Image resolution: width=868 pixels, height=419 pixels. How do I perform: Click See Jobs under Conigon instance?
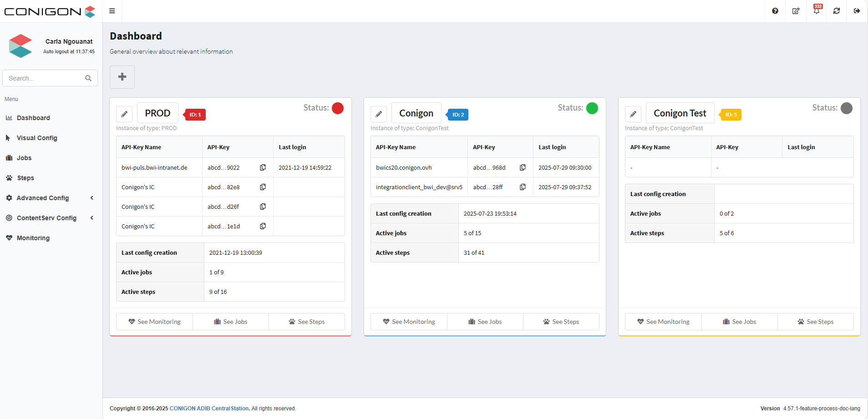coord(485,322)
